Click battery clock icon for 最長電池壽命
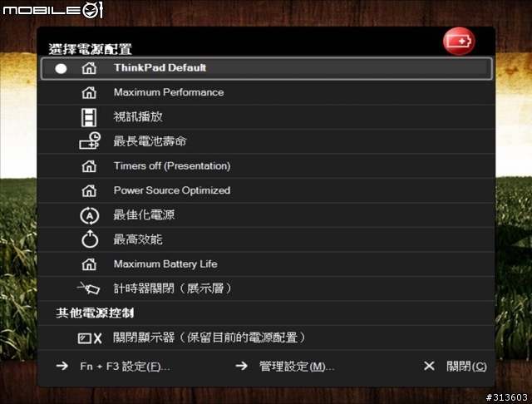532x404 pixels. click(90, 140)
